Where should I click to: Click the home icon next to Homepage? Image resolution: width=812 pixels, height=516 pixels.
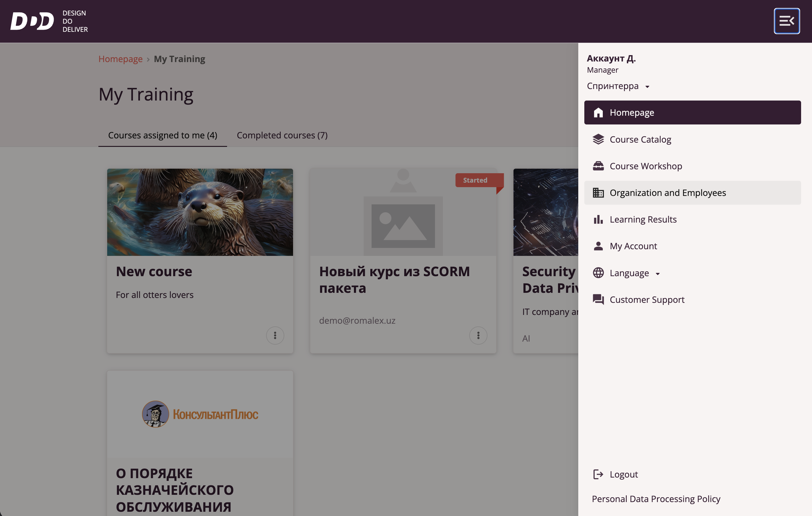(598, 112)
